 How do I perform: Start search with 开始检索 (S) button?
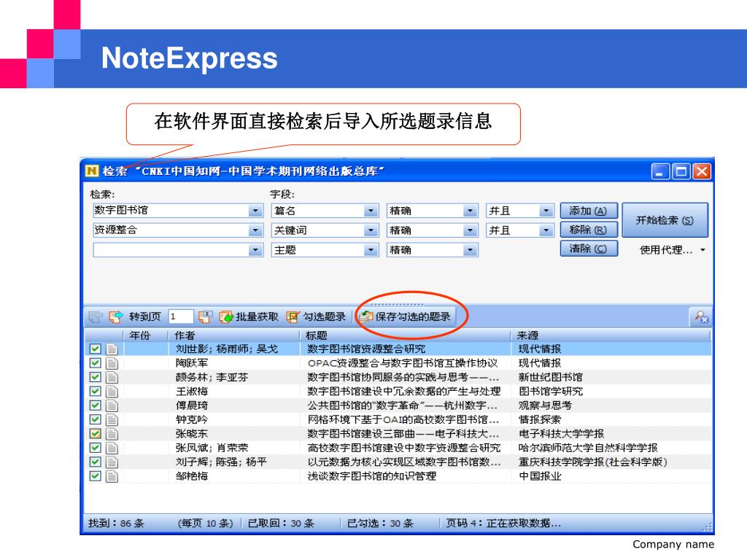click(665, 220)
